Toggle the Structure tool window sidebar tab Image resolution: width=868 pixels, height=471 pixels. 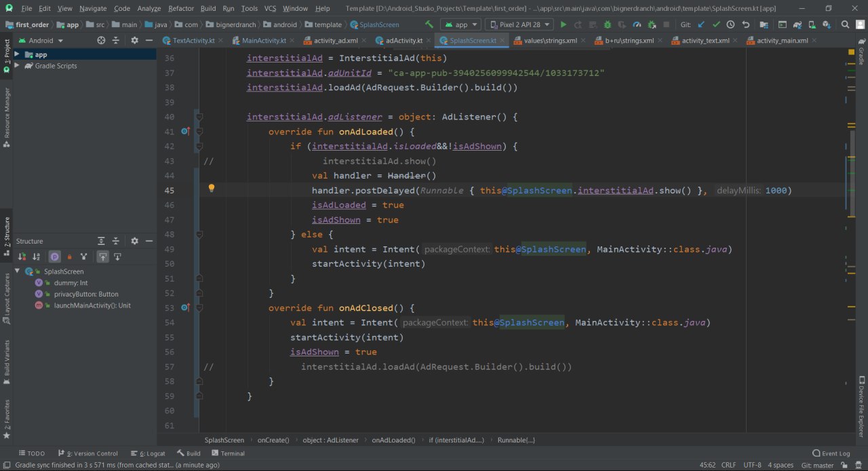tap(7, 236)
